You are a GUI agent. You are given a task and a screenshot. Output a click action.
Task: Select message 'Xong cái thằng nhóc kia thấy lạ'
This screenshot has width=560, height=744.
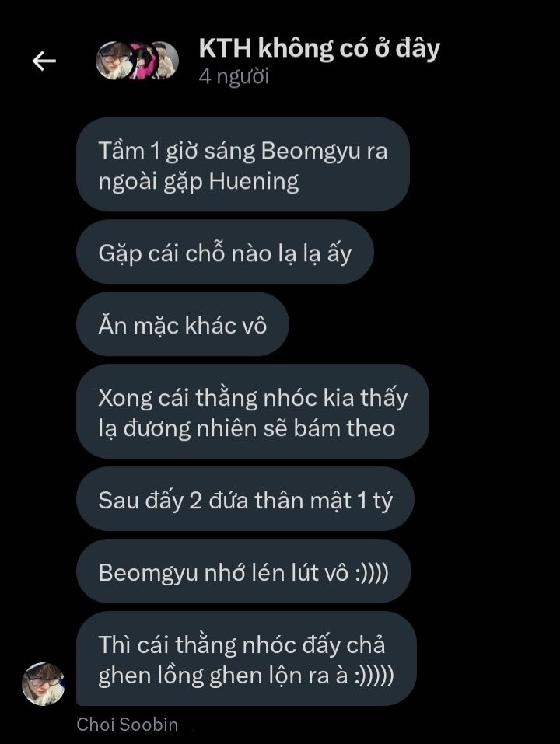[x=253, y=411]
